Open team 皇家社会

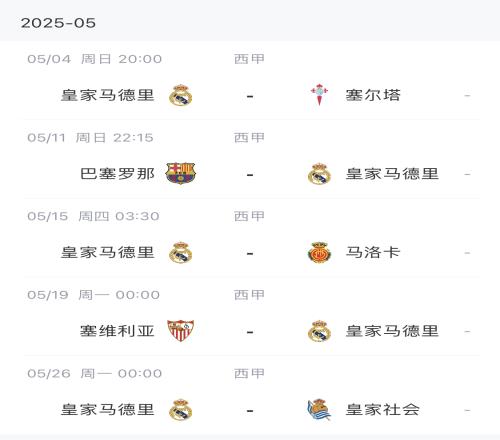pyautogui.click(x=382, y=410)
